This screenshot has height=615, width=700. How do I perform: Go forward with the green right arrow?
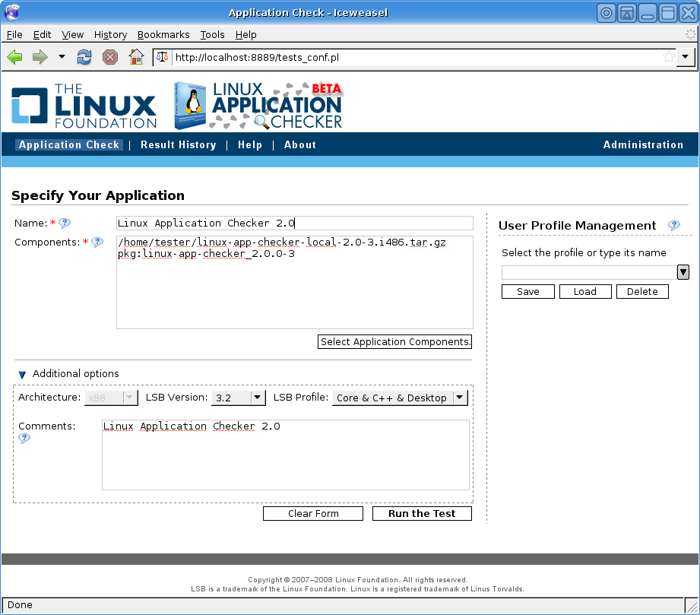pyautogui.click(x=40, y=57)
